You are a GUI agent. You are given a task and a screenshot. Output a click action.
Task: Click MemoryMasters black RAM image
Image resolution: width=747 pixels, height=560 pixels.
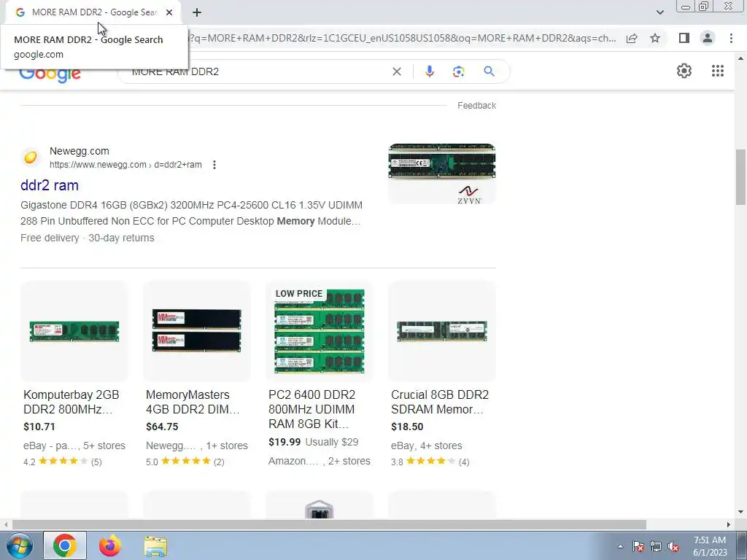coord(197,332)
